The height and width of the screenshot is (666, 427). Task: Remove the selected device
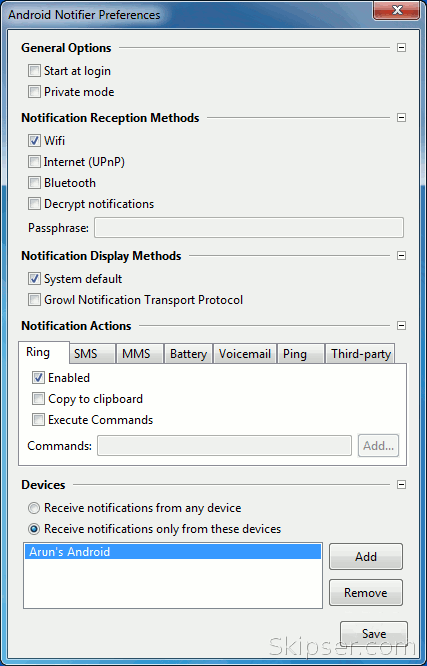pos(366,593)
